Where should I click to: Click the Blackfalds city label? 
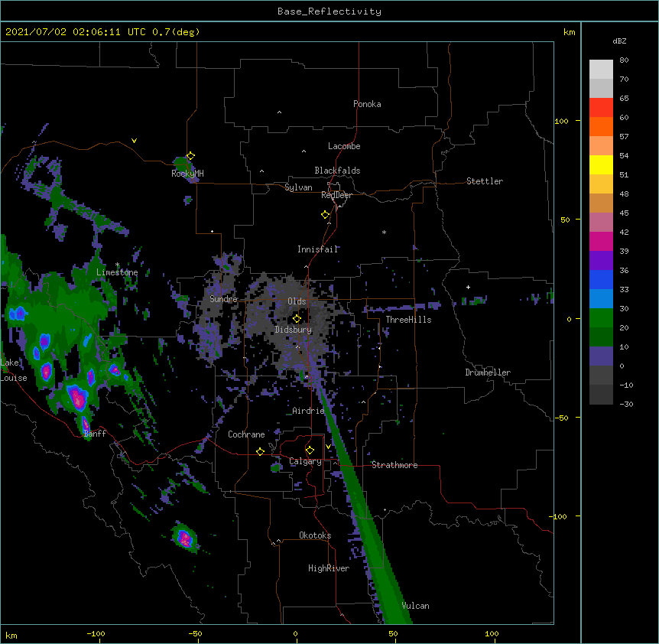click(x=337, y=171)
